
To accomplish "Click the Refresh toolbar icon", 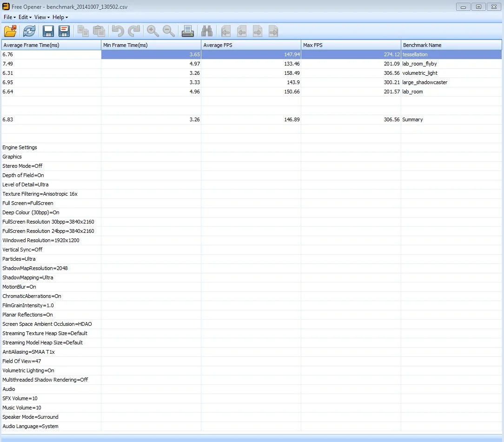I will [29, 31].
